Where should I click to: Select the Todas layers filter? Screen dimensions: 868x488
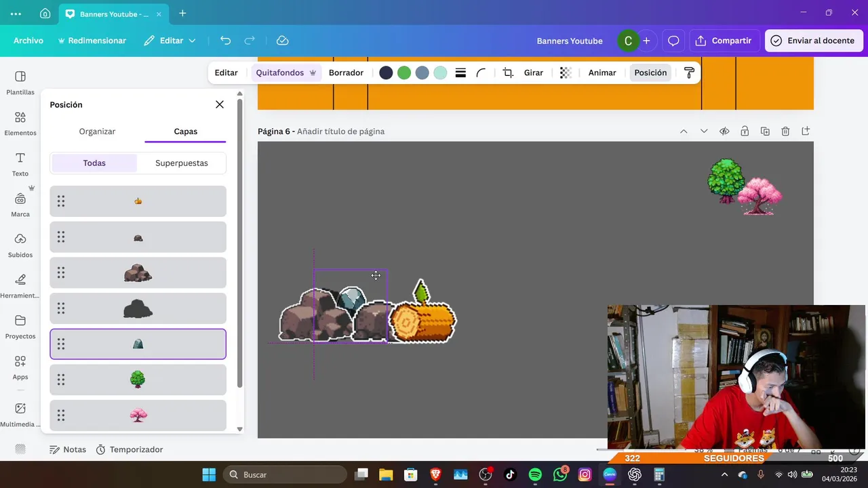click(94, 163)
